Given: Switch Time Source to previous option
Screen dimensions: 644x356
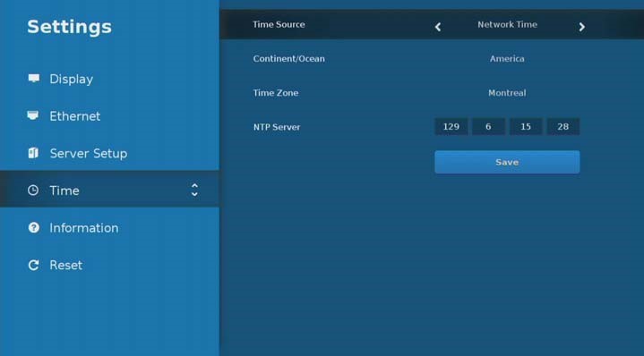Looking at the screenshot, I should 438,27.
